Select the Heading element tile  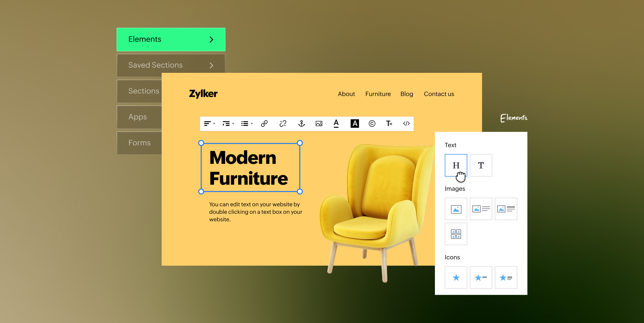click(x=456, y=165)
